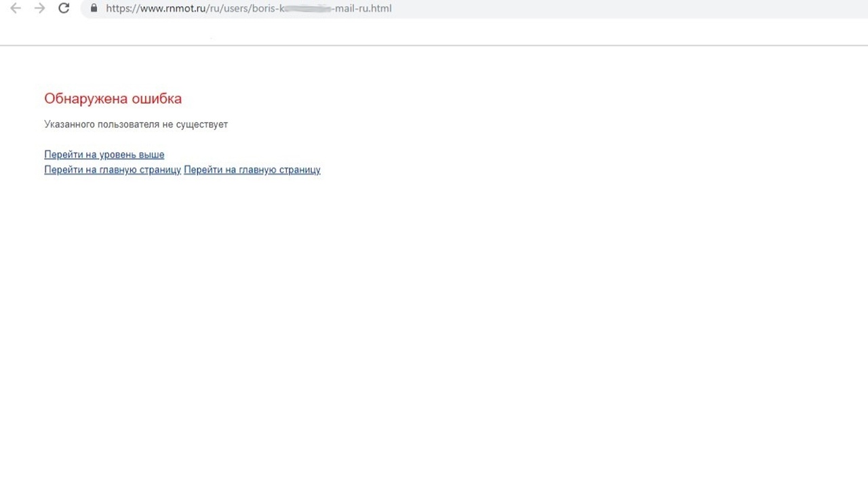The width and height of the screenshot is (868, 488).
Task: Click second "Перейти на главную страницу" link
Action: click(x=252, y=169)
